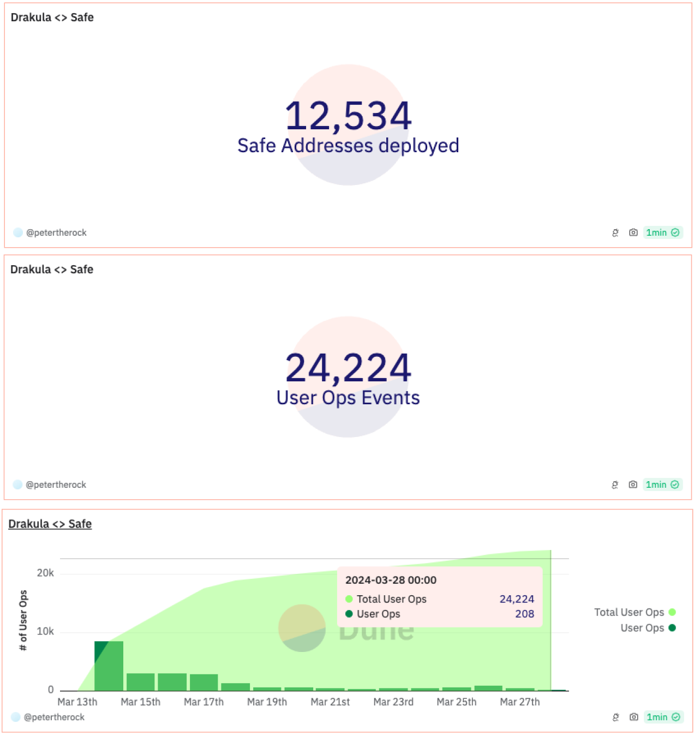Screen dimensions: 700x736
Task: Click the Mar 13th x-axis label
Action: 77,702
